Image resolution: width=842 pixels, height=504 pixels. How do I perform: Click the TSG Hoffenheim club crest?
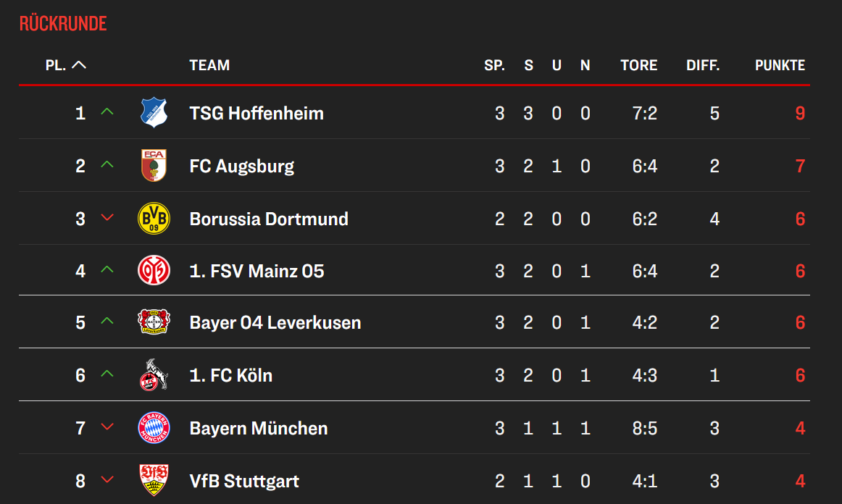(154, 114)
